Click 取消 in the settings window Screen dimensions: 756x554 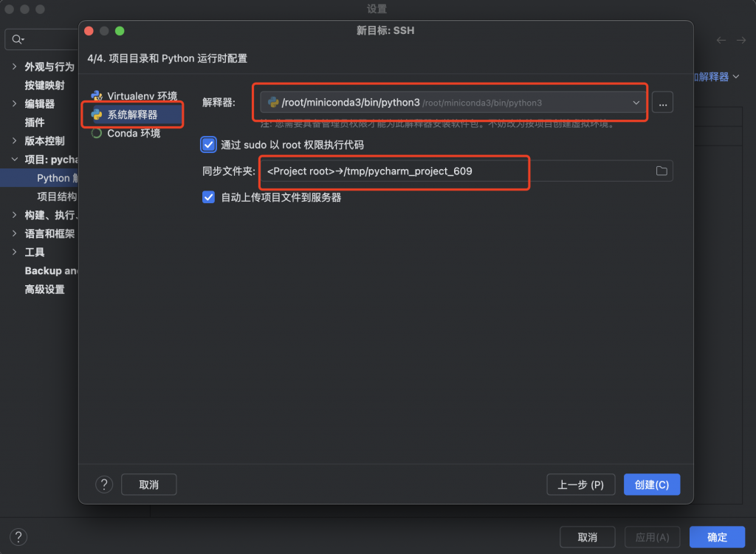(587, 537)
